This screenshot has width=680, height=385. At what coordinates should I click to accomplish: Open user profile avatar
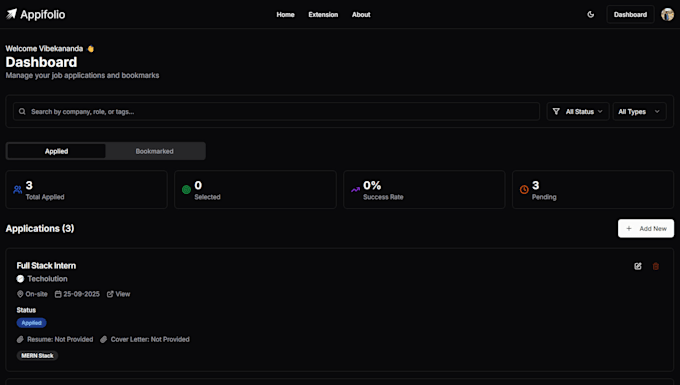667,14
